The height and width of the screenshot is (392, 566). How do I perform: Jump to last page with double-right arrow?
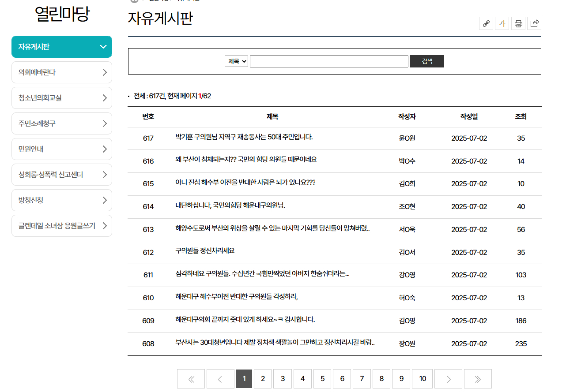[477, 378]
